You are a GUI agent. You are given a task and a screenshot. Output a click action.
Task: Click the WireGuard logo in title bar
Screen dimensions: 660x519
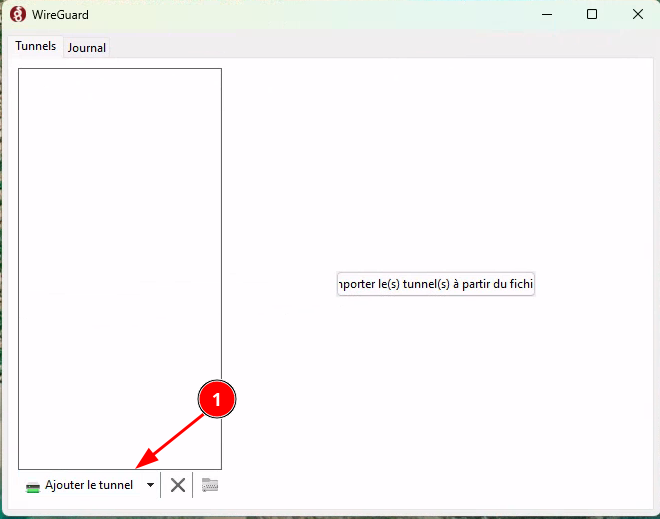[x=17, y=14]
